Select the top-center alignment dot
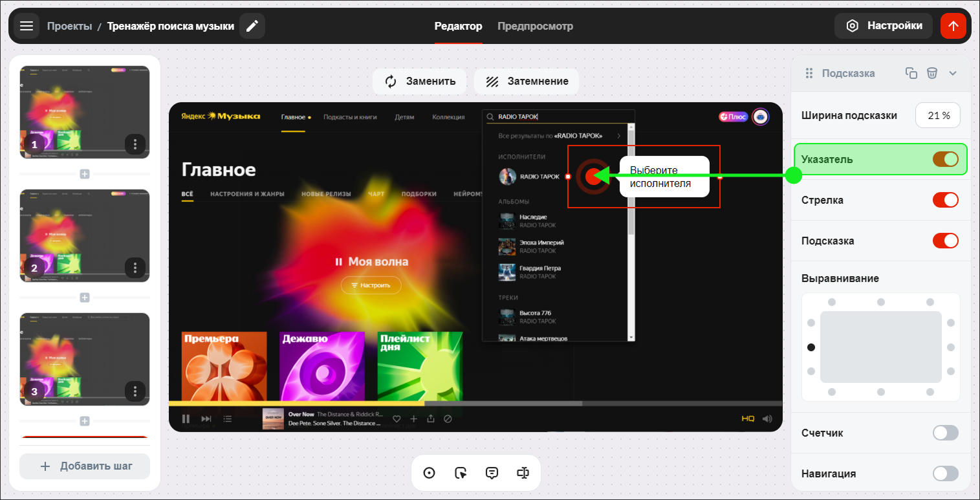 click(881, 302)
